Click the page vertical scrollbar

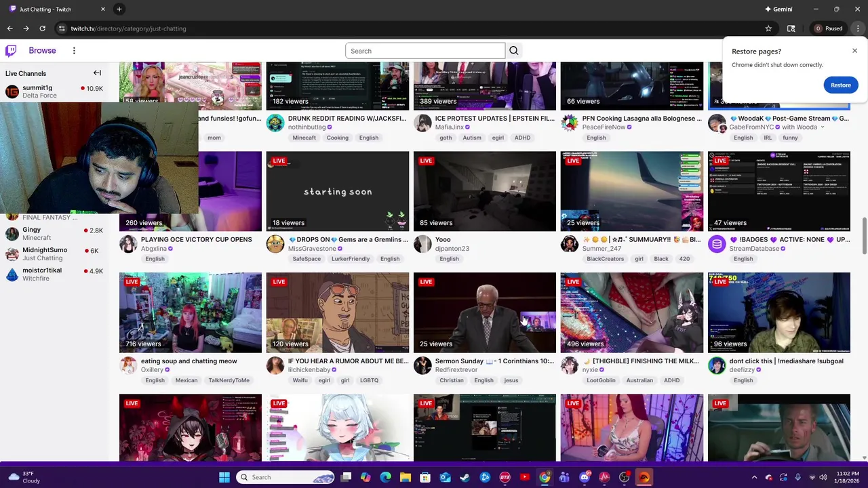coord(864,236)
